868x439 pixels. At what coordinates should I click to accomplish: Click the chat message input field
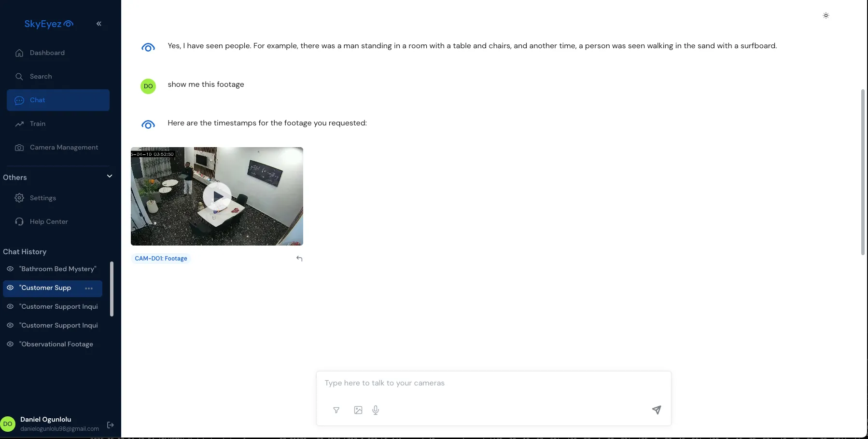pos(493,383)
